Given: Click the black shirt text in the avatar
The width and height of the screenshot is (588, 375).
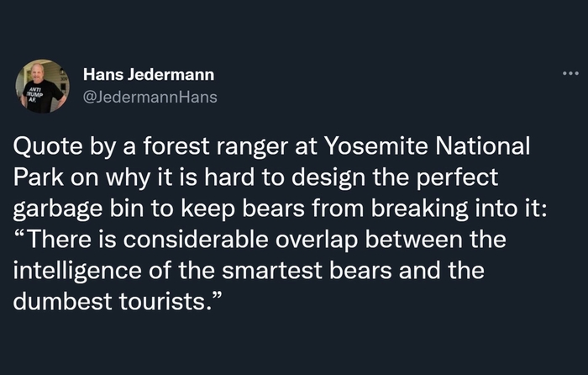Looking at the screenshot, I should click(x=35, y=94).
